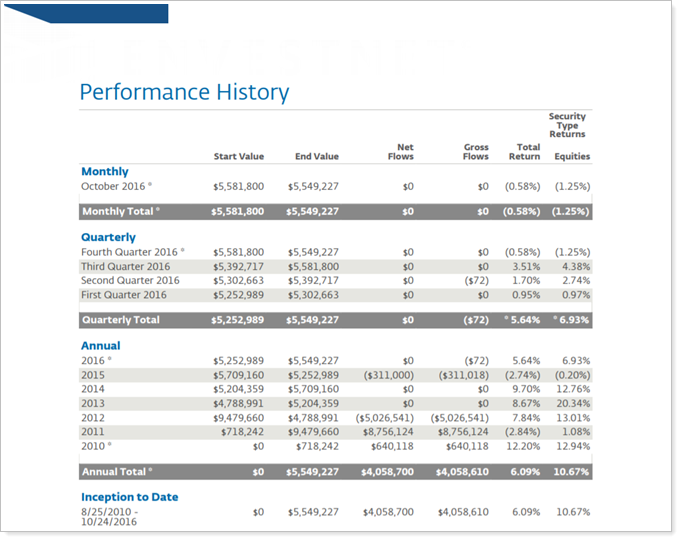
Task: Click the 8/25/2010 - 10/24/2016 date range
Action: [112, 518]
